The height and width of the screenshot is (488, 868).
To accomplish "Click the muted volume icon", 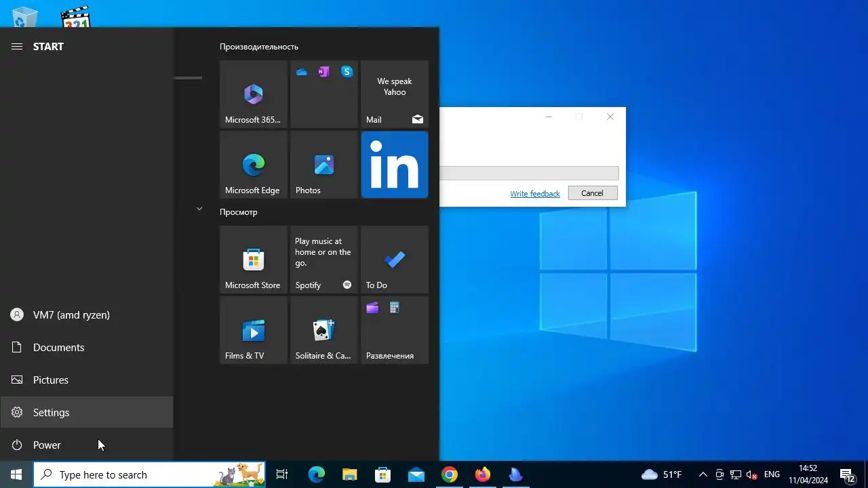I will pos(752,474).
